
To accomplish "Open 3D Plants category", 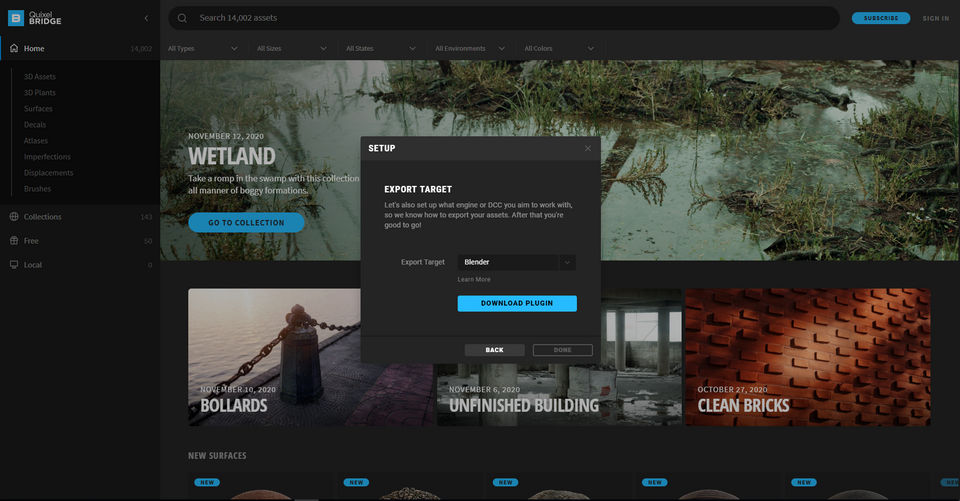I will pos(40,92).
